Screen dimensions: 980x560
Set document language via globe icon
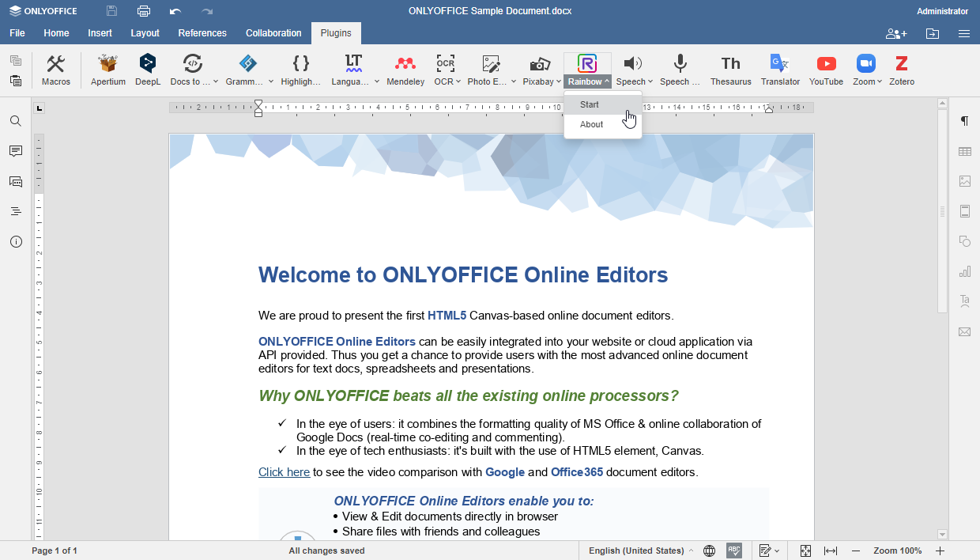pos(710,551)
